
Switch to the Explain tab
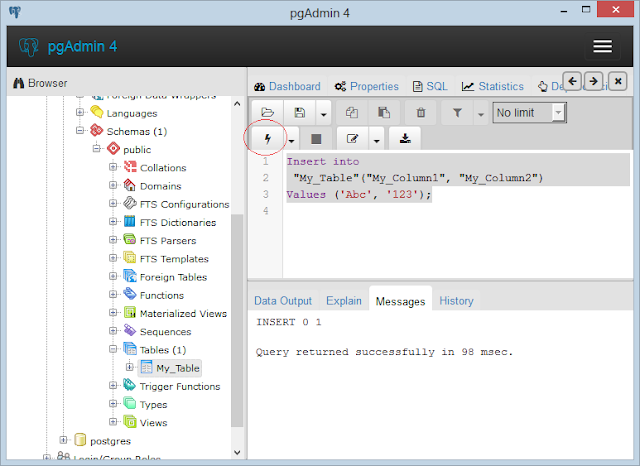(344, 301)
